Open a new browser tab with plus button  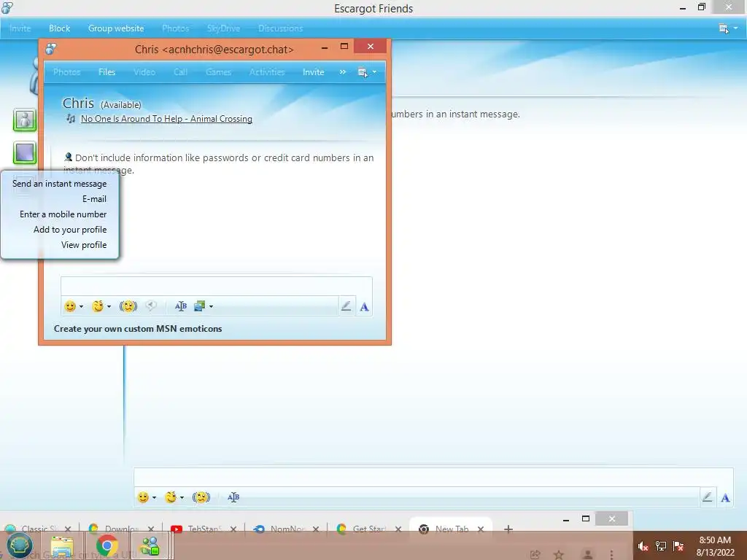point(508,529)
